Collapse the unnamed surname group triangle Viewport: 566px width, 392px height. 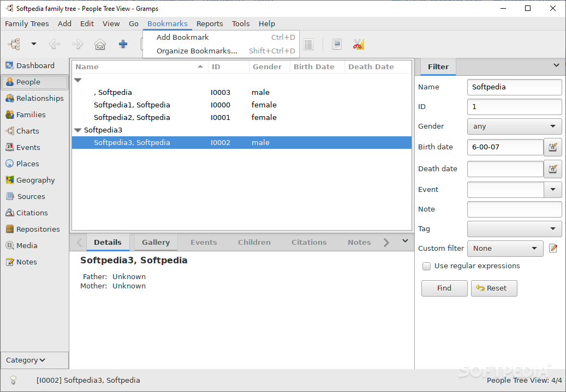pos(78,80)
